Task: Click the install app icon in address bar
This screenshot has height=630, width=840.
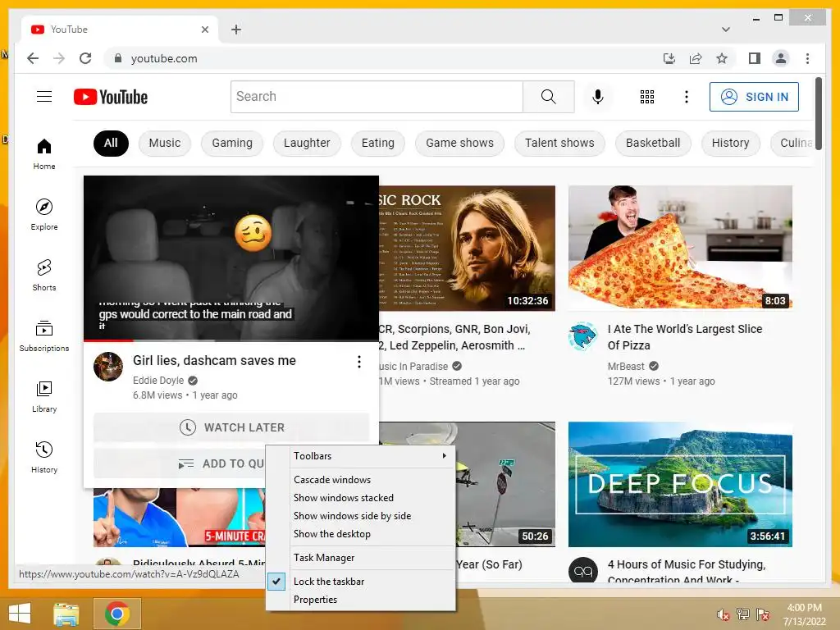Action: point(669,58)
